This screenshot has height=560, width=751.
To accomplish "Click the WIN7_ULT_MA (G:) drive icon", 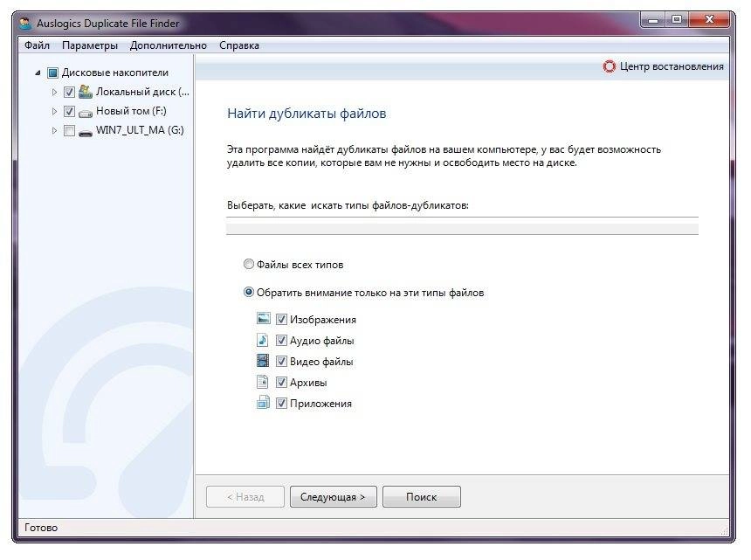I will point(86,132).
